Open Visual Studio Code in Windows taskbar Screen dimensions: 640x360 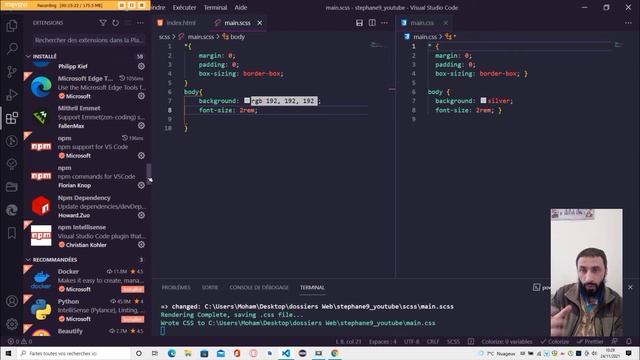coord(286,353)
